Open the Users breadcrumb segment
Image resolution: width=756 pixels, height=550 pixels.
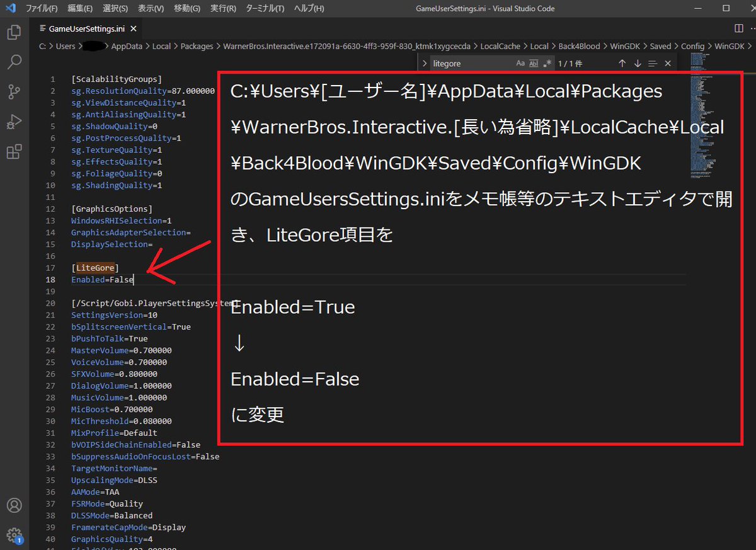[x=66, y=46]
